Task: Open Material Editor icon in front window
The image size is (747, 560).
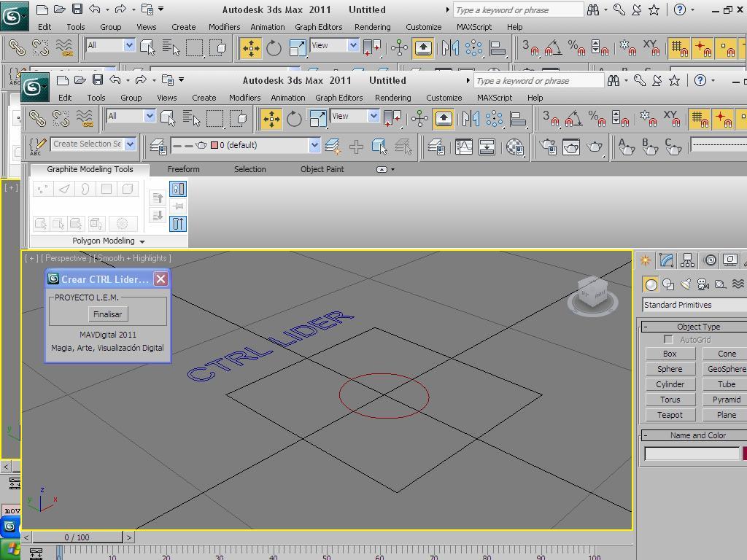Action: click(514, 146)
